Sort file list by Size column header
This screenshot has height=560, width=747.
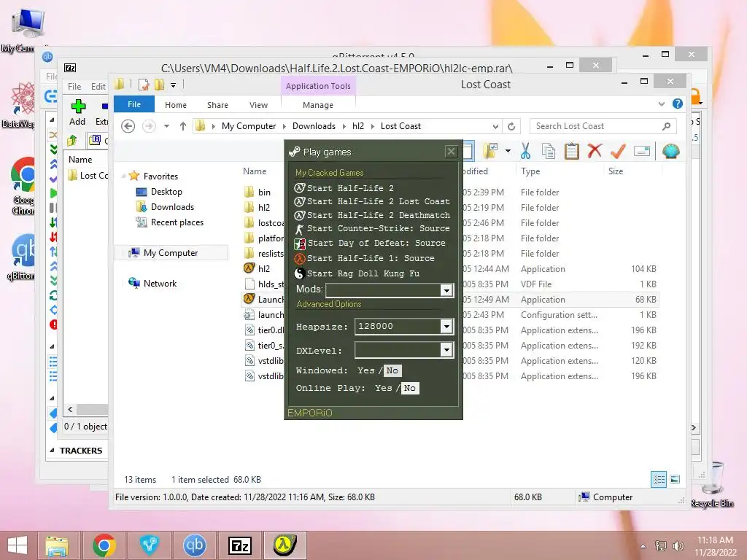pos(616,171)
